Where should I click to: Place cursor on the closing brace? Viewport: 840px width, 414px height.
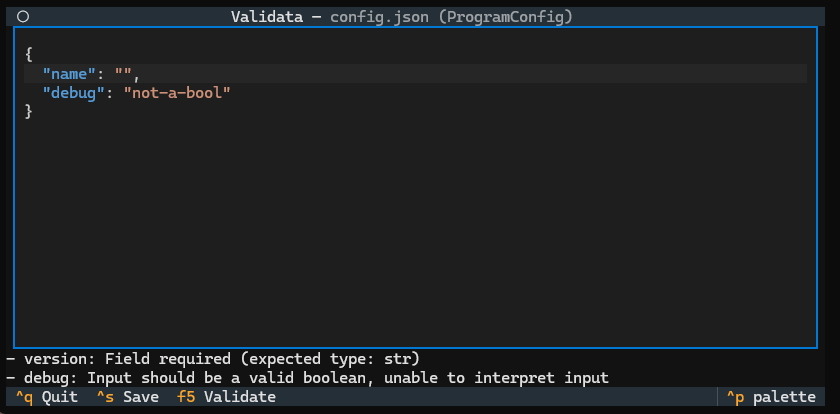(x=29, y=111)
